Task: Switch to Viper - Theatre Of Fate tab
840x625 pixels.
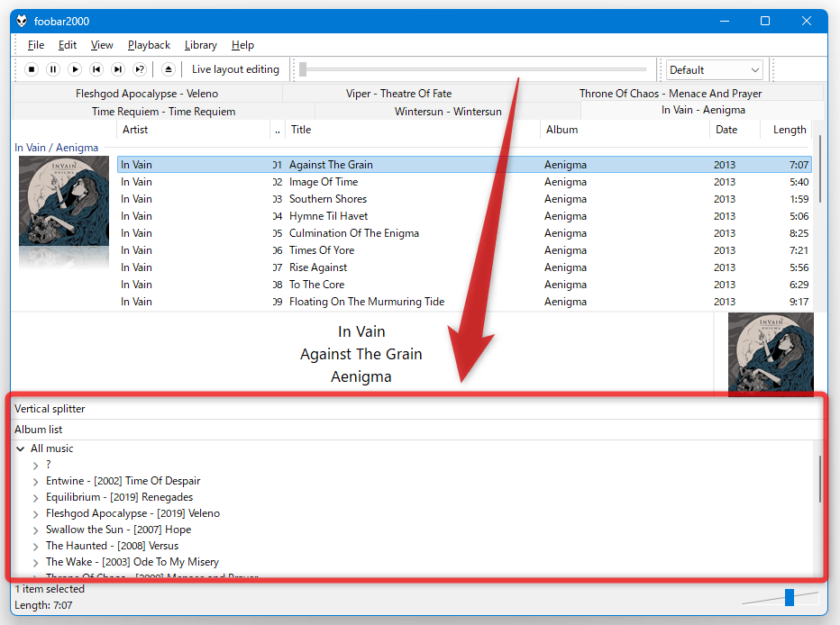Action: click(399, 94)
